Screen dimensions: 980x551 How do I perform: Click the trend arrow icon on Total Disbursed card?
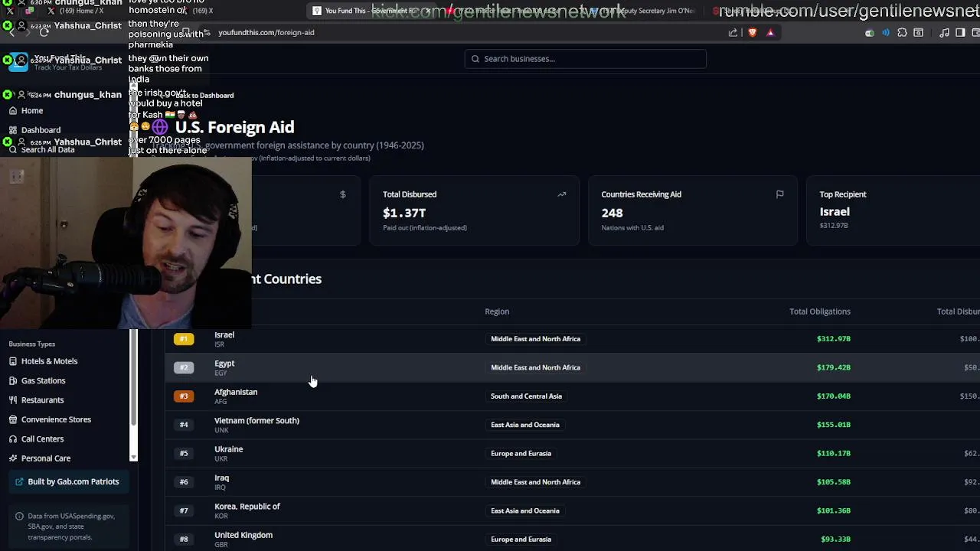[561, 194]
